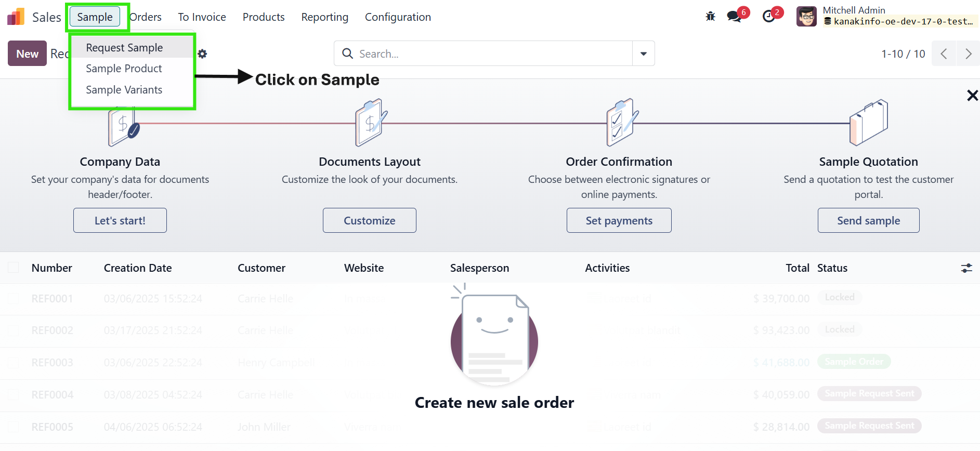Close the onboarding banner
Image resolution: width=980 pixels, height=451 pixels.
point(972,95)
